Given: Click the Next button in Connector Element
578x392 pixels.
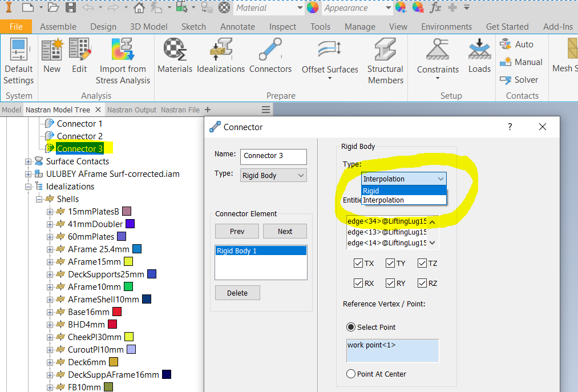Looking at the screenshot, I should point(284,231).
